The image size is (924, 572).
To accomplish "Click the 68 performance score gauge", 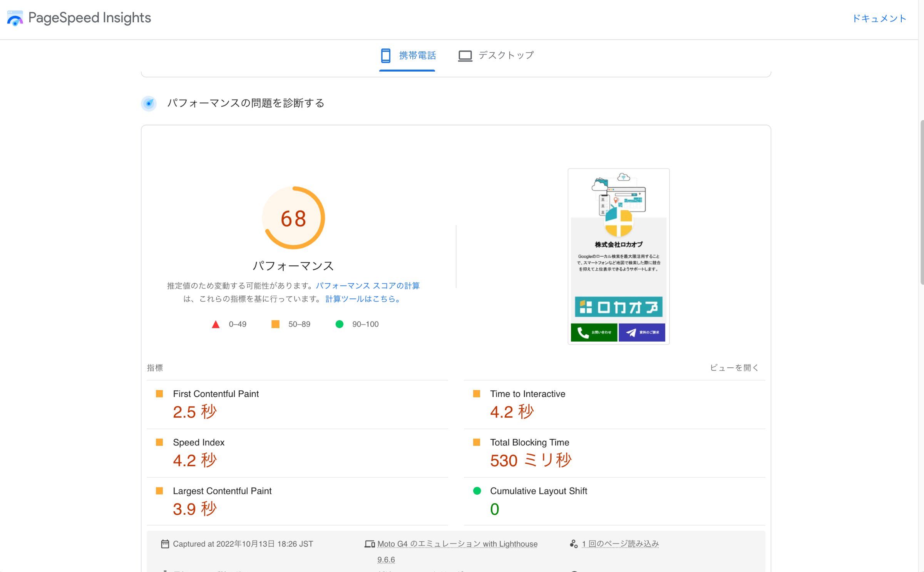I will click(x=293, y=218).
